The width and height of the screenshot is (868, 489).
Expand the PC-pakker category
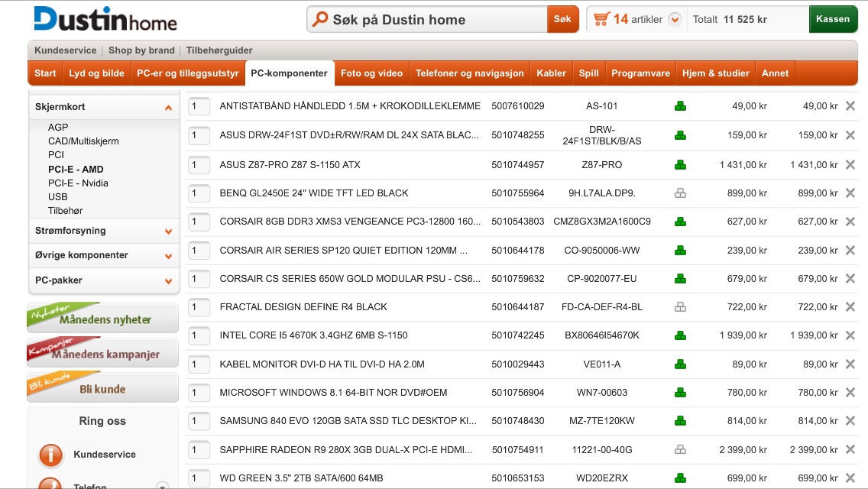(168, 280)
